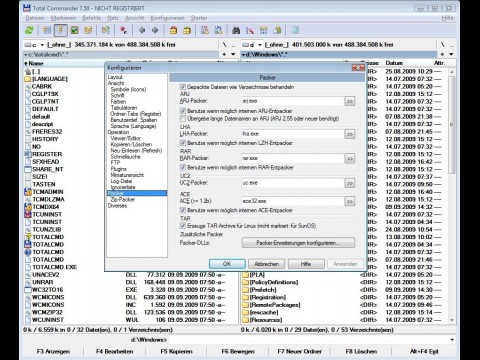This screenshot has height=360, width=480.
Task: Toggle internal LZH-Entpacker checkbox
Action: click(183, 143)
